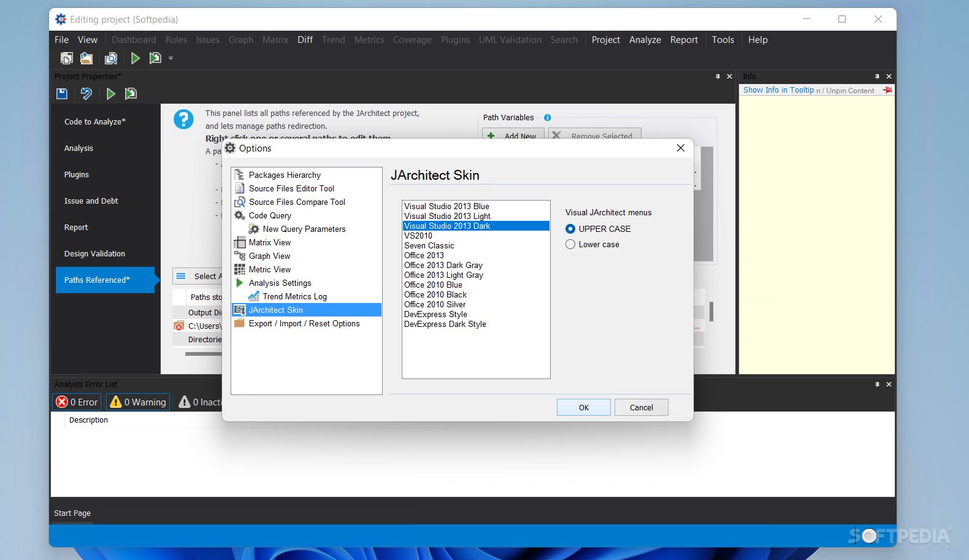Click the Add New path variable button
The height and width of the screenshot is (560, 969).
[513, 135]
